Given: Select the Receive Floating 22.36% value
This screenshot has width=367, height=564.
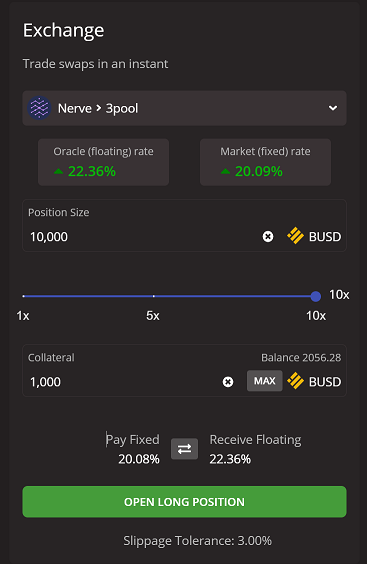Looking at the screenshot, I should click(230, 459).
